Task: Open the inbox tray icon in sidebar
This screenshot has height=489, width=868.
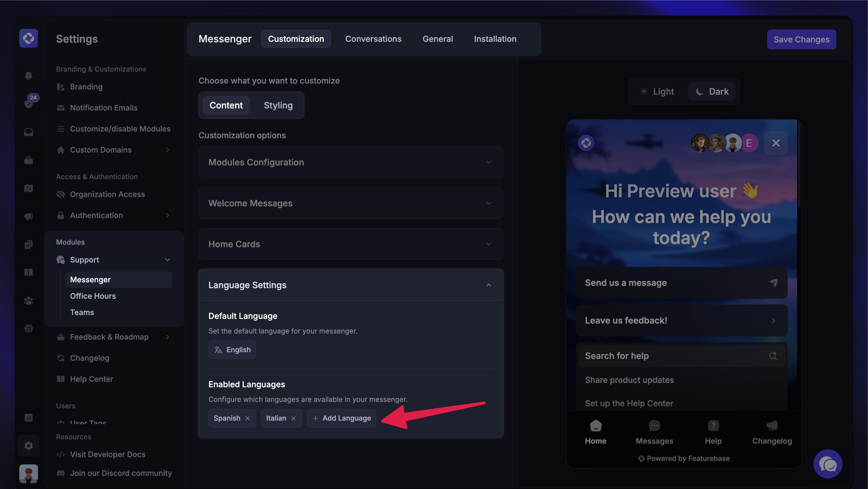Action: tap(29, 132)
